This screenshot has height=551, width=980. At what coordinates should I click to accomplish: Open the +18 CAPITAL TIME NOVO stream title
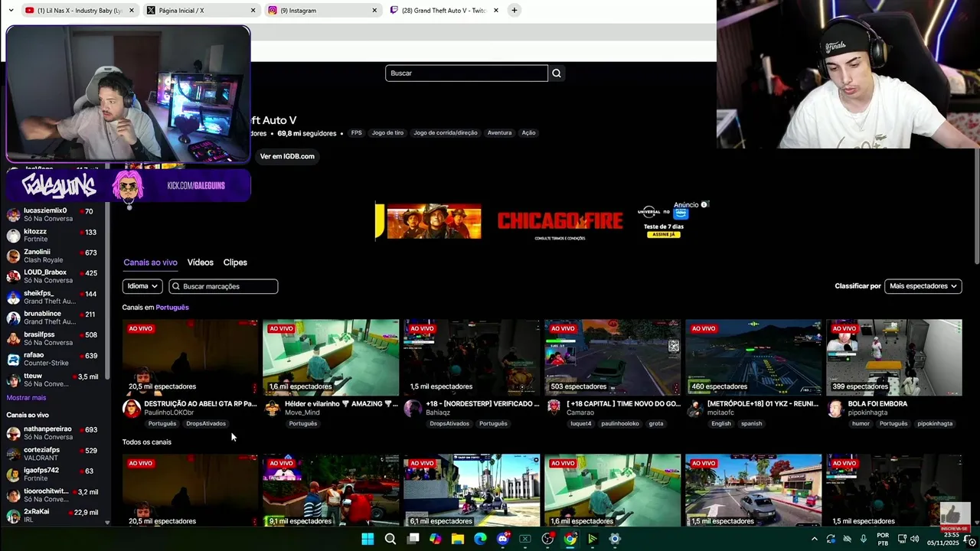623,404
